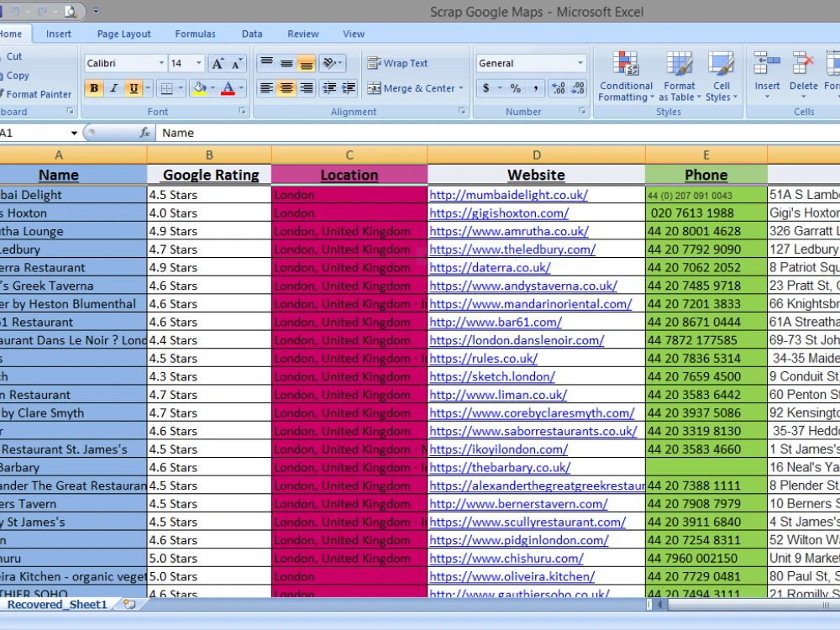The height and width of the screenshot is (630, 840).
Task: Customize Quick Access Toolbar arrow
Action: coord(96,11)
